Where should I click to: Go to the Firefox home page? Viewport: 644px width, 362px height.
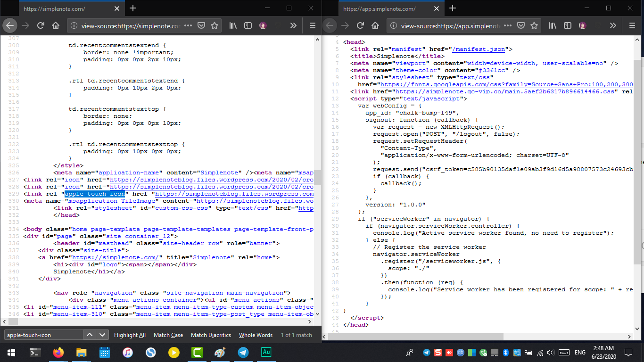pos(55,26)
